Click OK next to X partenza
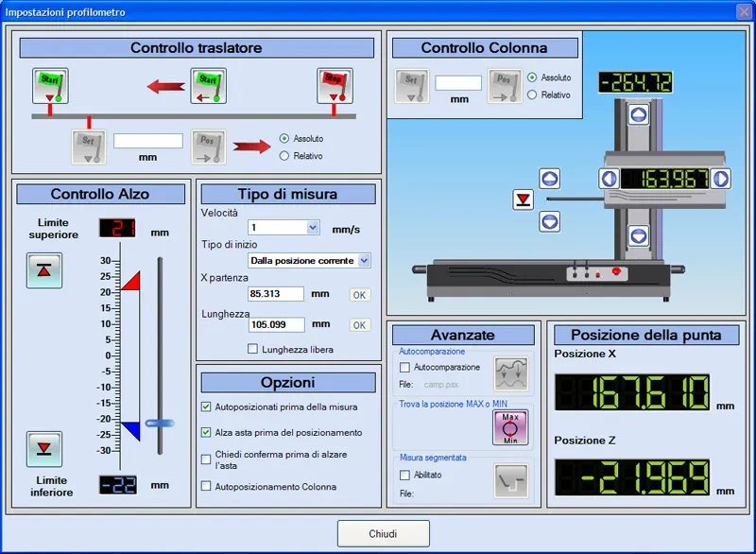This screenshot has width=756, height=554. (x=360, y=295)
